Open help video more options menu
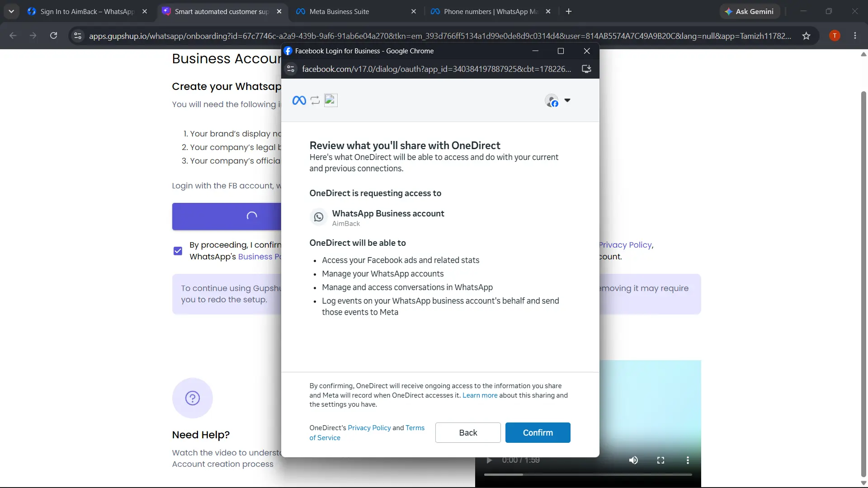868x488 pixels. click(x=688, y=460)
